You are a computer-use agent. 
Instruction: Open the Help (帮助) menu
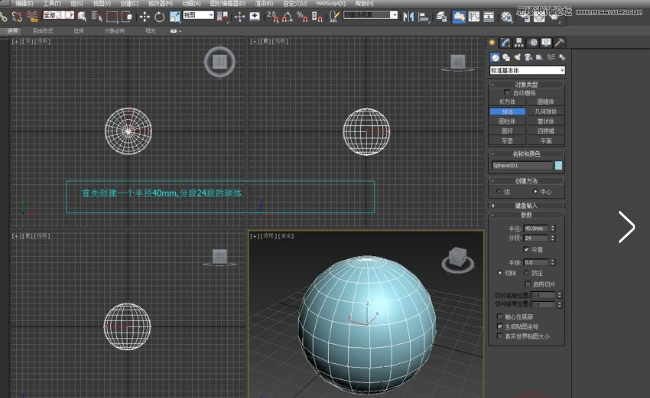pos(364,3)
